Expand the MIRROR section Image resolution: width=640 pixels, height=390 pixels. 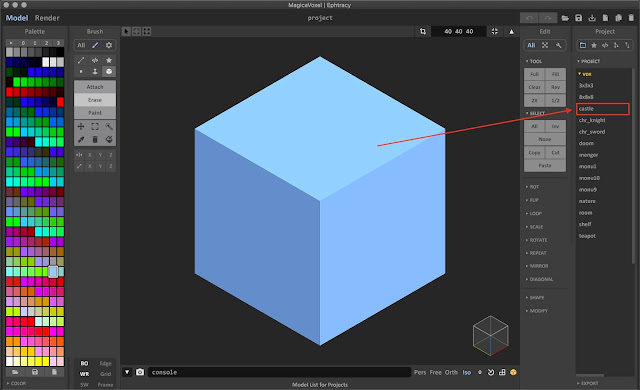coord(537,266)
